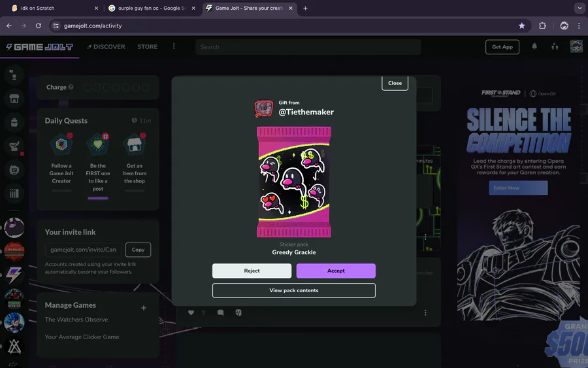Click the Get App button

502,47
